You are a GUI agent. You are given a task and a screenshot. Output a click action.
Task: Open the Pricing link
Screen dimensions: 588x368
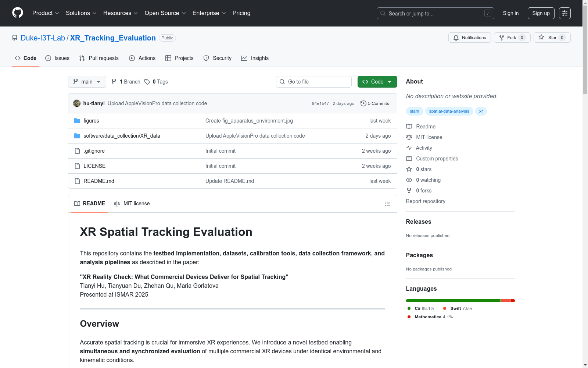[241, 13]
